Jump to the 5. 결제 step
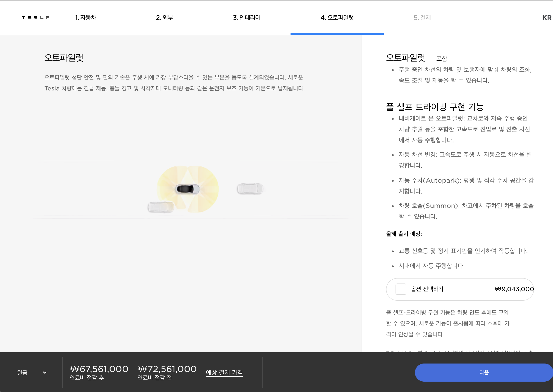This screenshot has height=392, width=553. [422, 18]
